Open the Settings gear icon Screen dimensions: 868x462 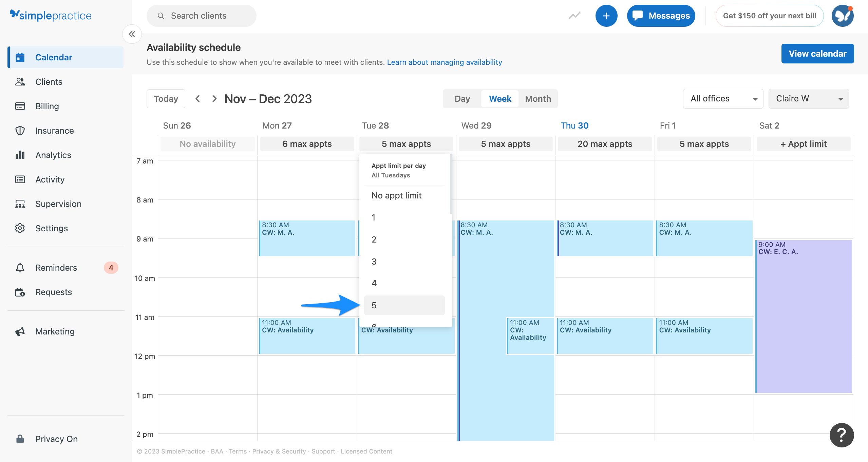(20, 228)
